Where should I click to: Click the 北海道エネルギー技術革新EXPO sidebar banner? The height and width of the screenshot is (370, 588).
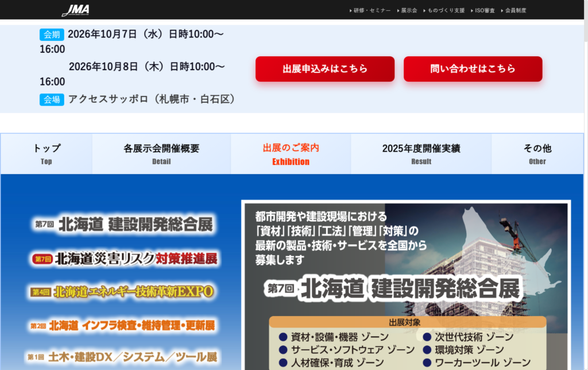coord(122,291)
